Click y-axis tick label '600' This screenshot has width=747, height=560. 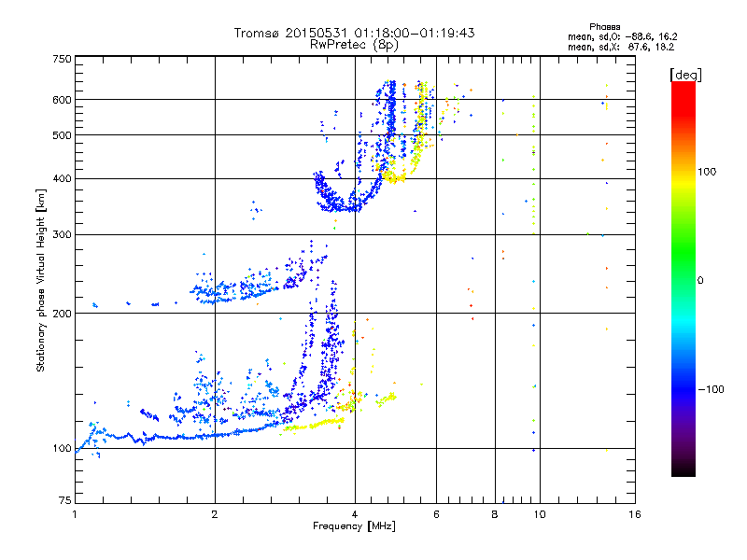[62, 100]
